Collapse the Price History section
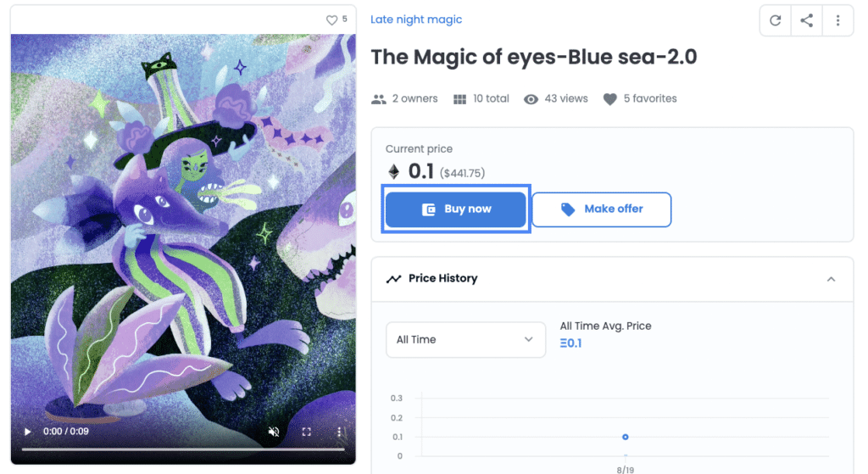Image resolution: width=868 pixels, height=474 pixels. (831, 279)
